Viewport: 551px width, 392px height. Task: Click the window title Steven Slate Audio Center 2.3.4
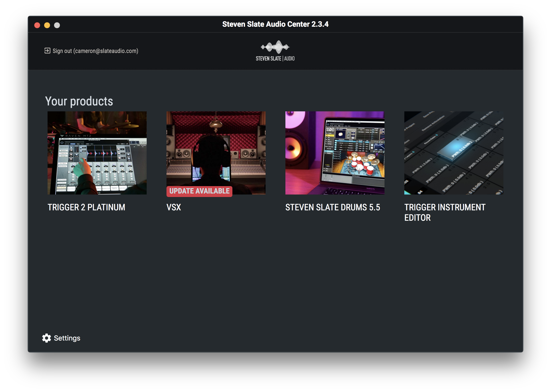pos(275,24)
